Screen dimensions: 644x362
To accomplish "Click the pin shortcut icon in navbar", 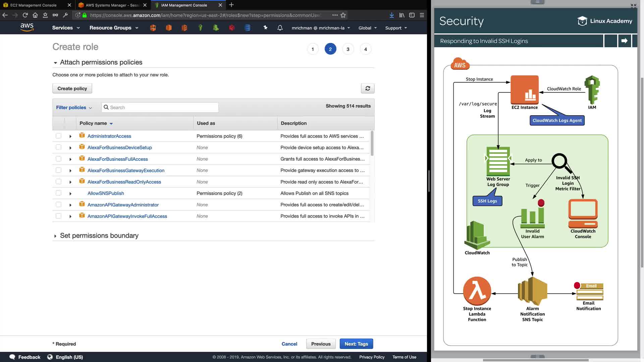I will pyautogui.click(x=265, y=28).
